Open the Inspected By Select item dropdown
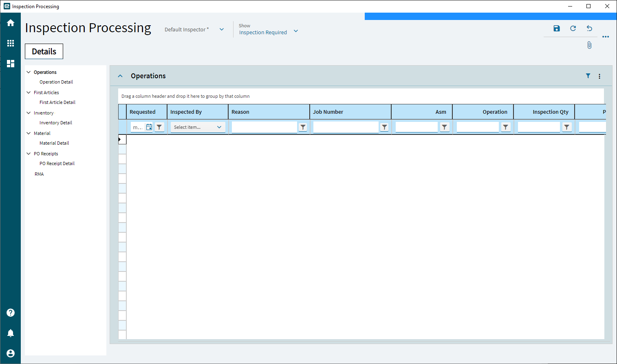617x364 pixels. tap(198, 127)
